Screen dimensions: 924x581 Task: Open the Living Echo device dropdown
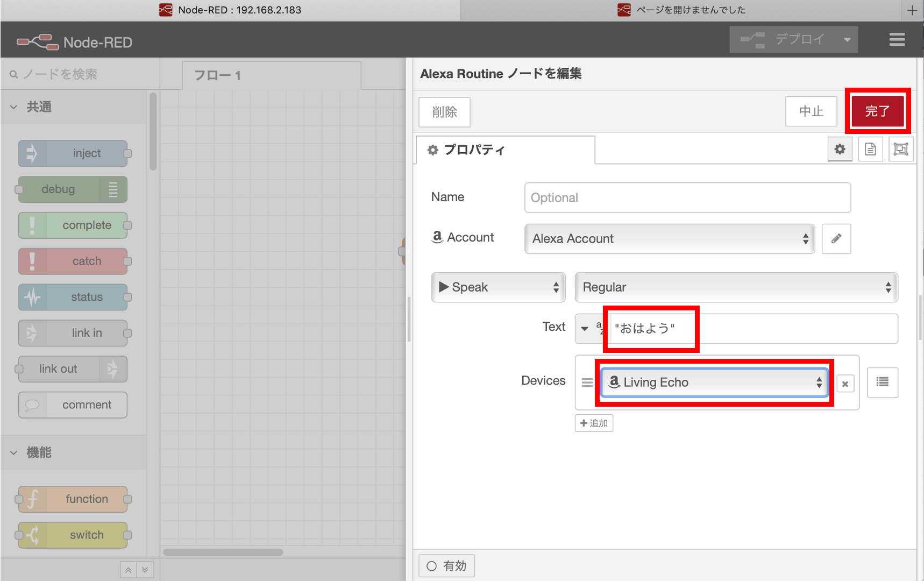point(714,382)
